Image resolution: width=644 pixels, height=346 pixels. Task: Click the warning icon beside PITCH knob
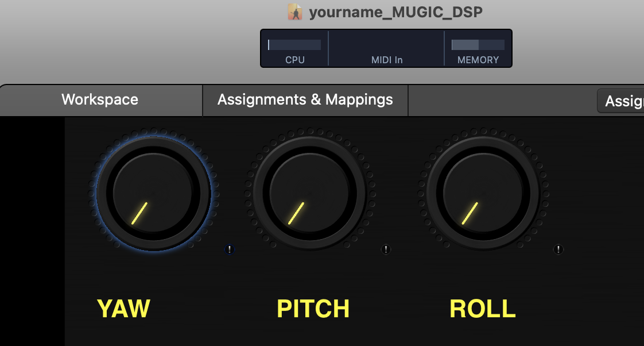(x=386, y=249)
